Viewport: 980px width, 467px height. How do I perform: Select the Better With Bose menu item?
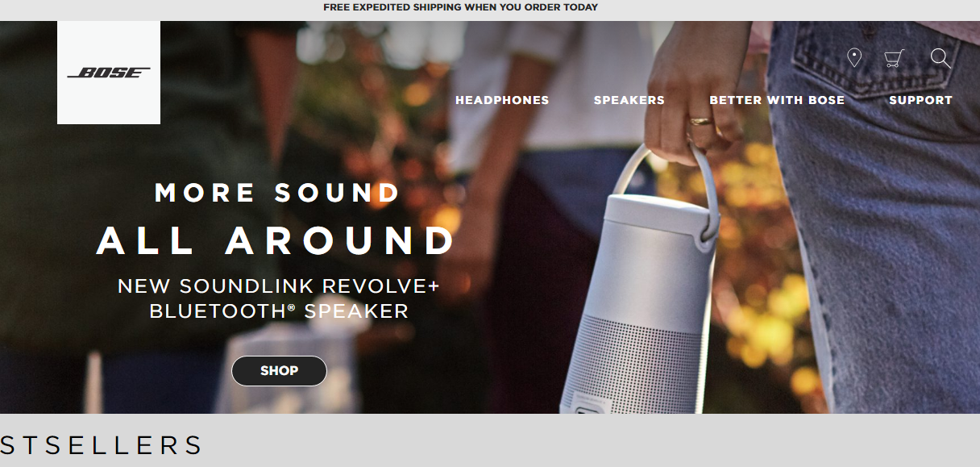tap(777, 100)
